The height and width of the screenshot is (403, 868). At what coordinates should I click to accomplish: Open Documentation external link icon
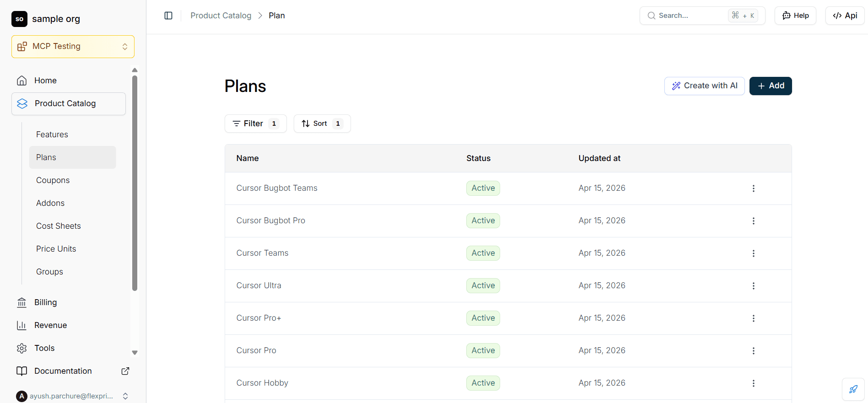(x=125, y=371)
